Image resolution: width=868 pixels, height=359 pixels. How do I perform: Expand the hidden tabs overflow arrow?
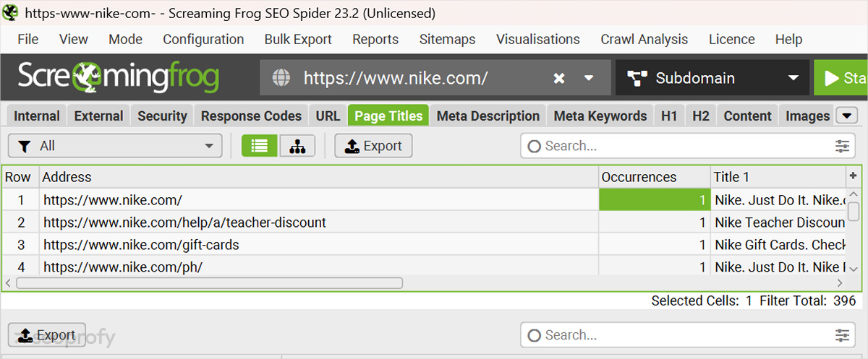(847, 116)
